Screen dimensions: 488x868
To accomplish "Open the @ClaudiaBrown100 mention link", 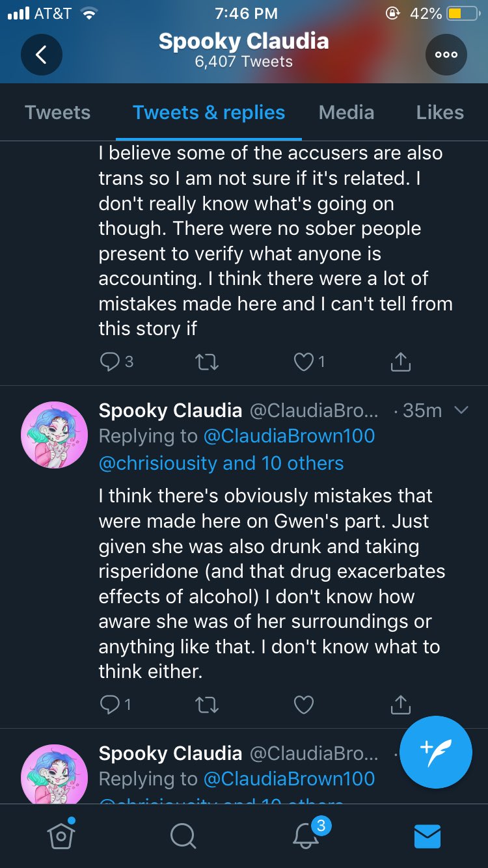I will click(289, 436).
